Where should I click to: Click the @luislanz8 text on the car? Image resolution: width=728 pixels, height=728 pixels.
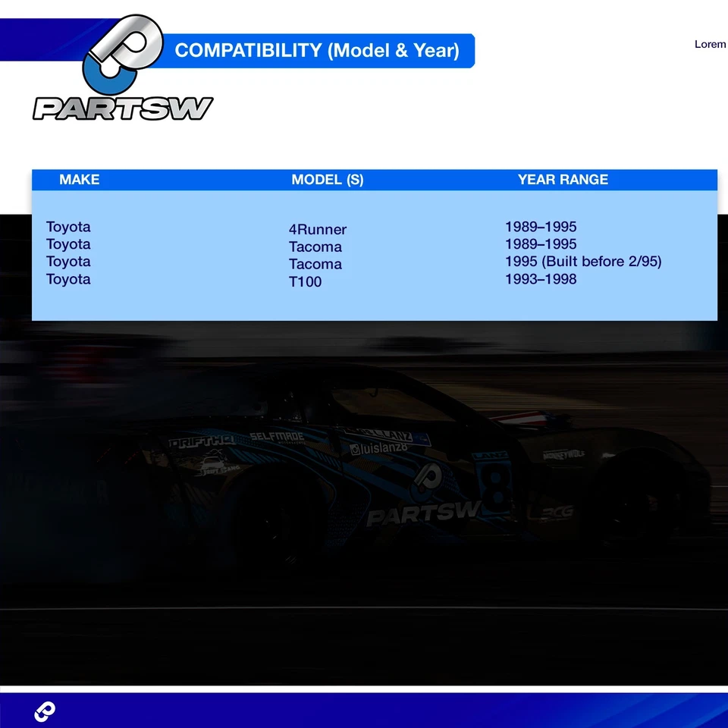point(379,448)
